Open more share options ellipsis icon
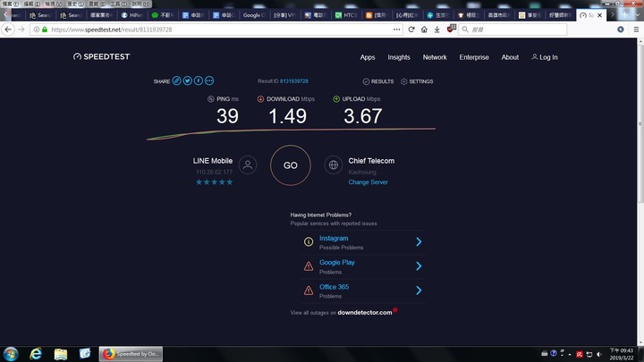Image resolution: width=644 pixels, height=362 pixels. (x=209, y=80)
